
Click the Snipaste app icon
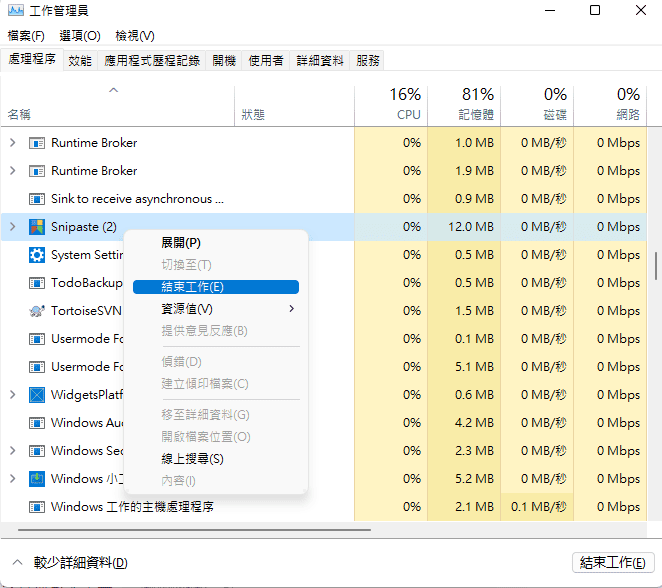pos(37,227)
